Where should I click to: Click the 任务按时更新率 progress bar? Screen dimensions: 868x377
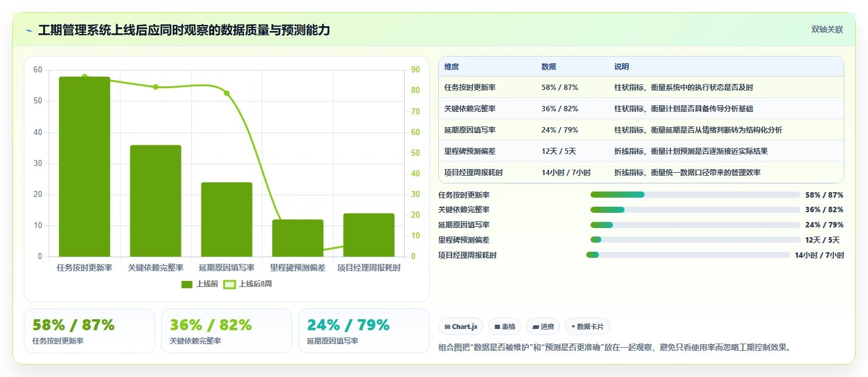695,195
